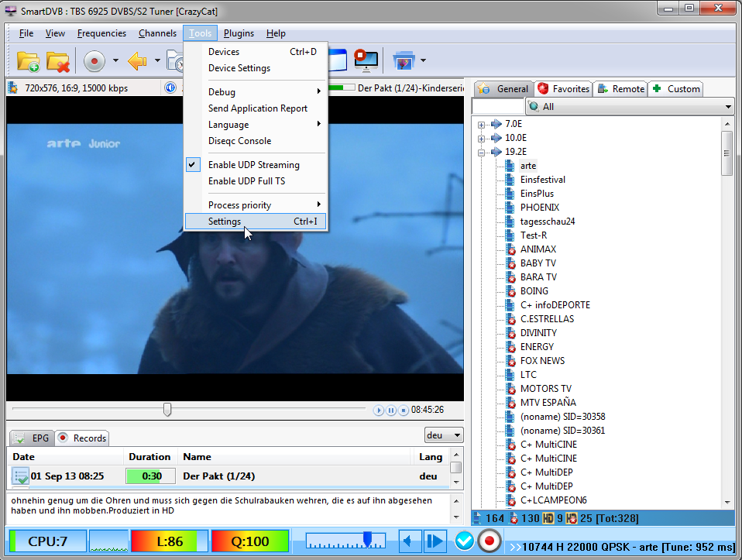
Task: Click the channel search input field
Action: [498, 107]
